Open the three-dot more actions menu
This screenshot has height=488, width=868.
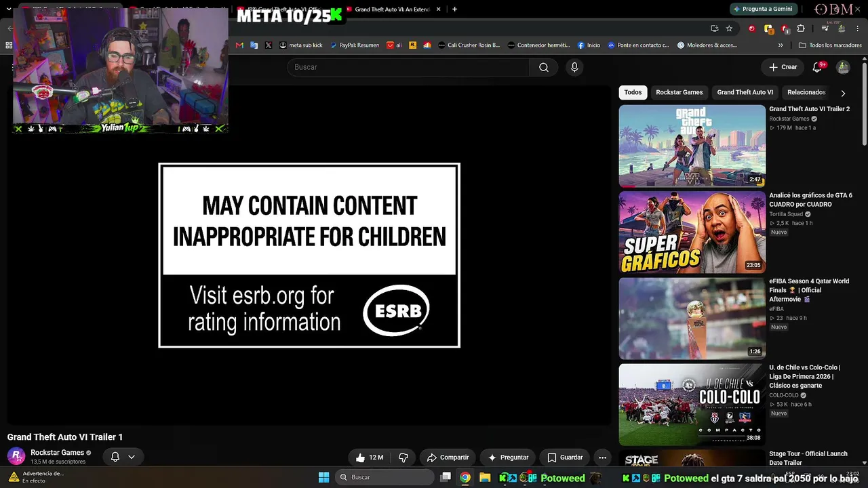(x=602, y=457)
